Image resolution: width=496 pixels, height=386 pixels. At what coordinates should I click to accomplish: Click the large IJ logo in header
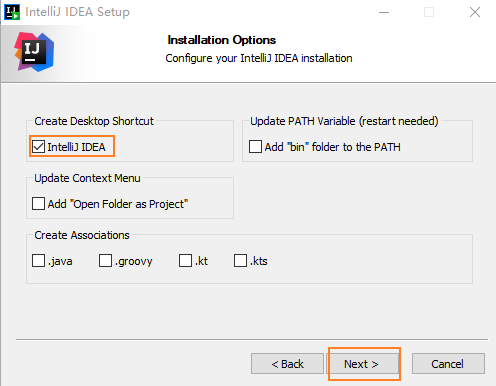(34, 52)
